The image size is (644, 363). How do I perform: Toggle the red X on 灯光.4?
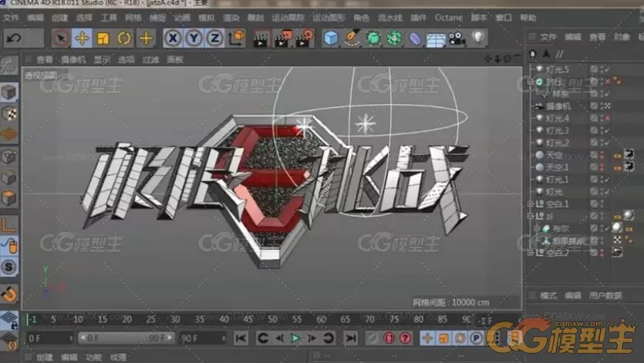[607, 119]
